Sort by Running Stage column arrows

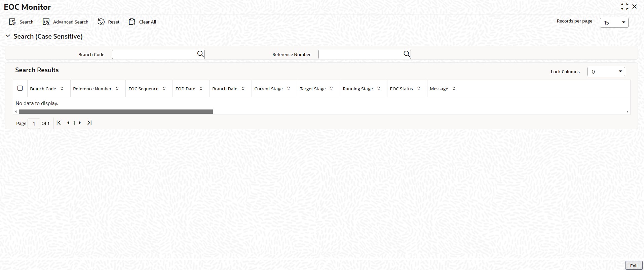click(379, 89)
